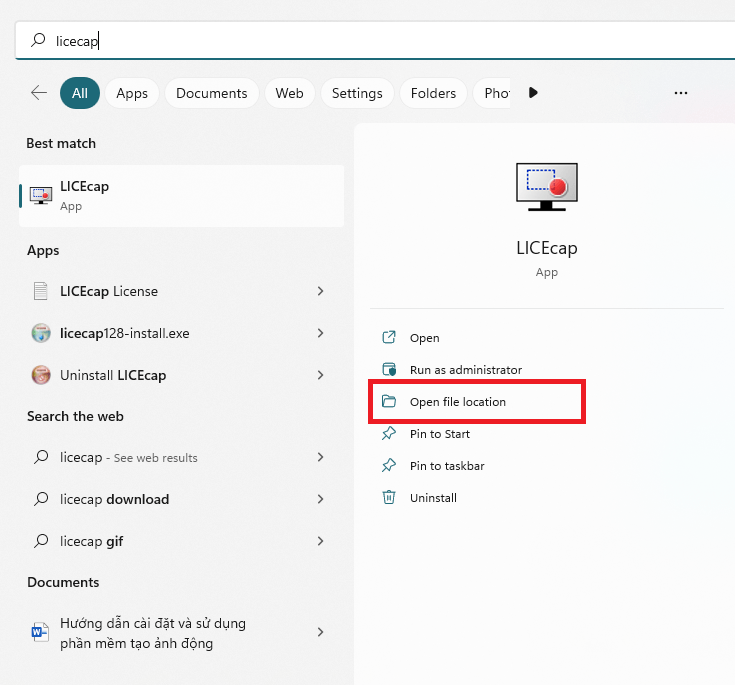The height and width of the screenshot is (685, 735).
Task: Click the Run as administrator shield icon
Action: tap(389, 369)
